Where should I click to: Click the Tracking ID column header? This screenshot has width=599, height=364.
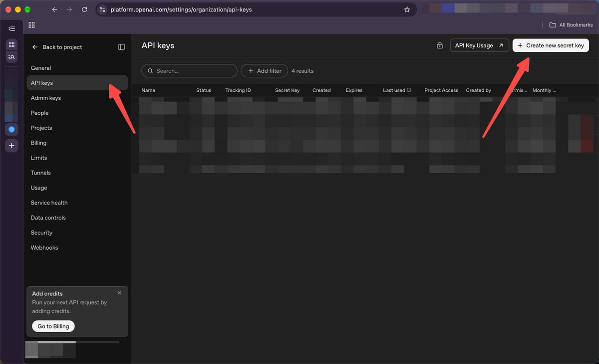[238, 90]
